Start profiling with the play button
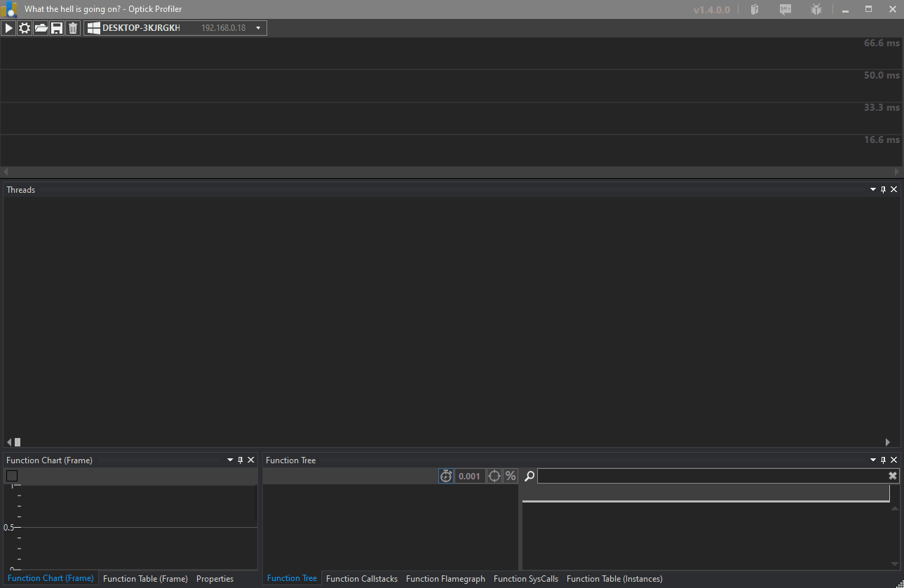The image size is (904, 588). [8, 28]
